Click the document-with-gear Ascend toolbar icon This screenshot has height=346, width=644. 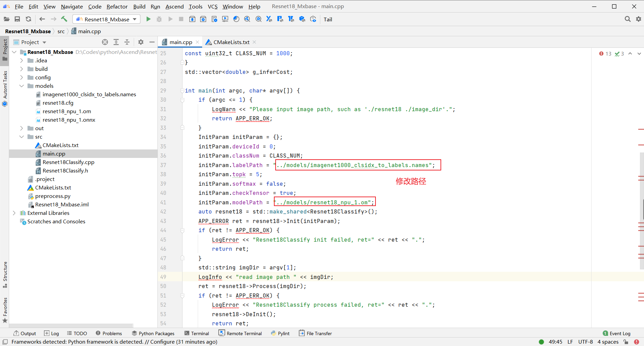tap(214, 19)
